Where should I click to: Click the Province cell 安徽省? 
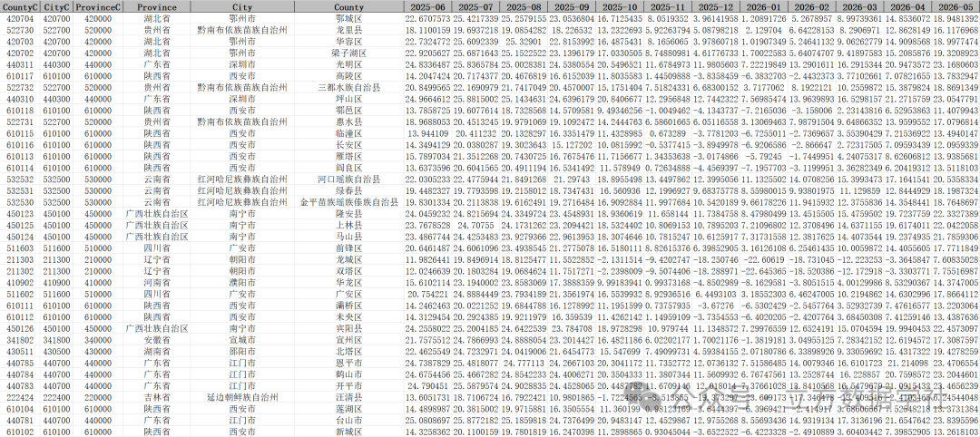coord(157,340)
